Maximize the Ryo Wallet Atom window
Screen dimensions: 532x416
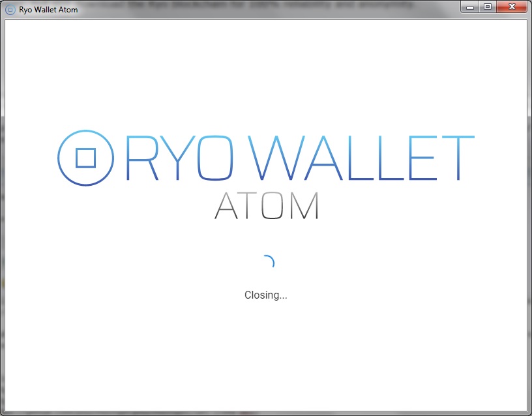pos(488,7)
